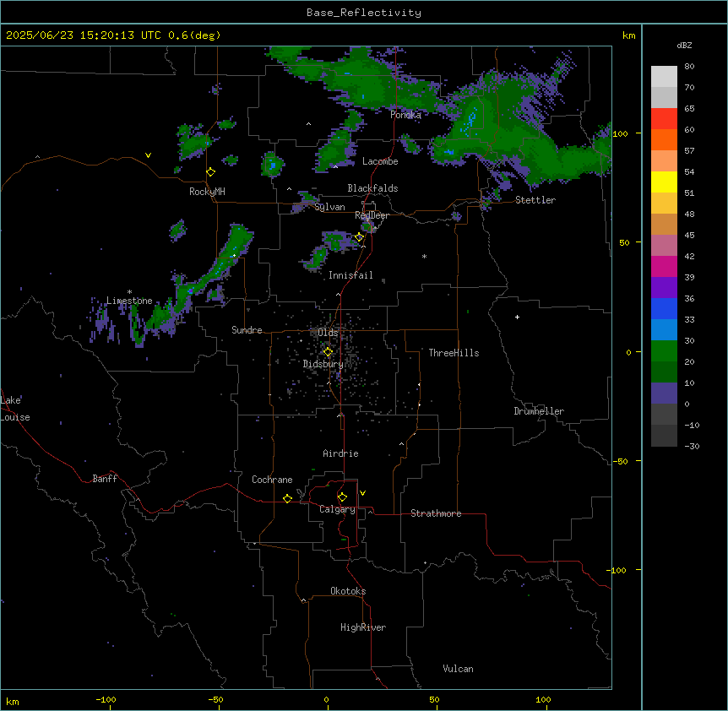Viewport: 728px width, 711px height.
Task: Click the Innisfail label
Action: pos(350,275)
